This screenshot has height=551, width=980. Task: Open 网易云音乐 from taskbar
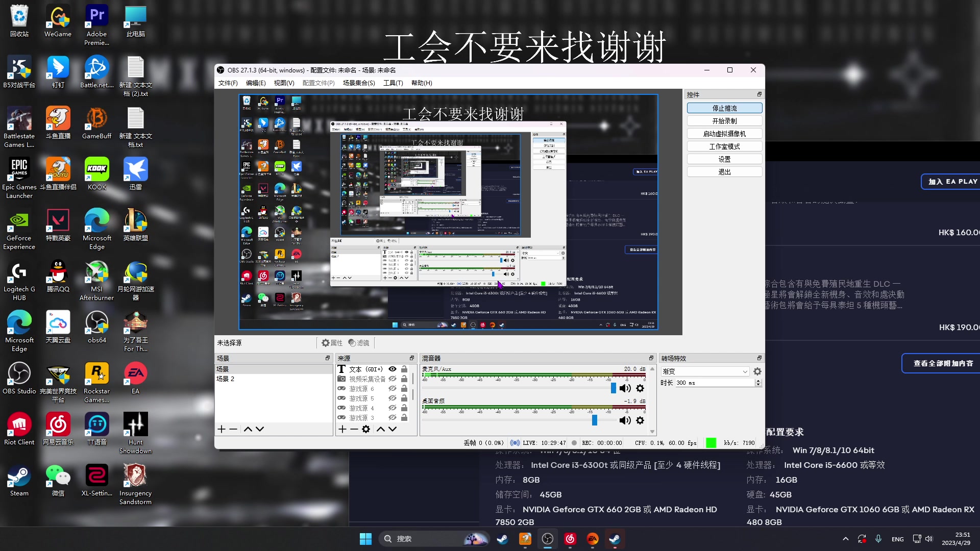570,539
